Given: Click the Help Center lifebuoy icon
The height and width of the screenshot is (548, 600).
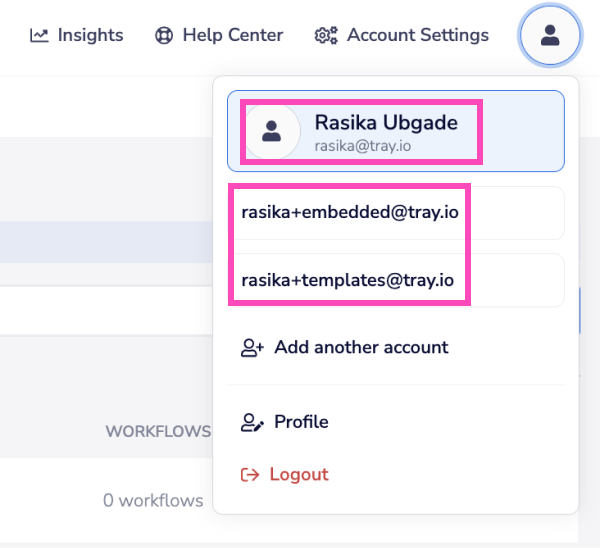Looking at the screenshot, I should point(164,35).
